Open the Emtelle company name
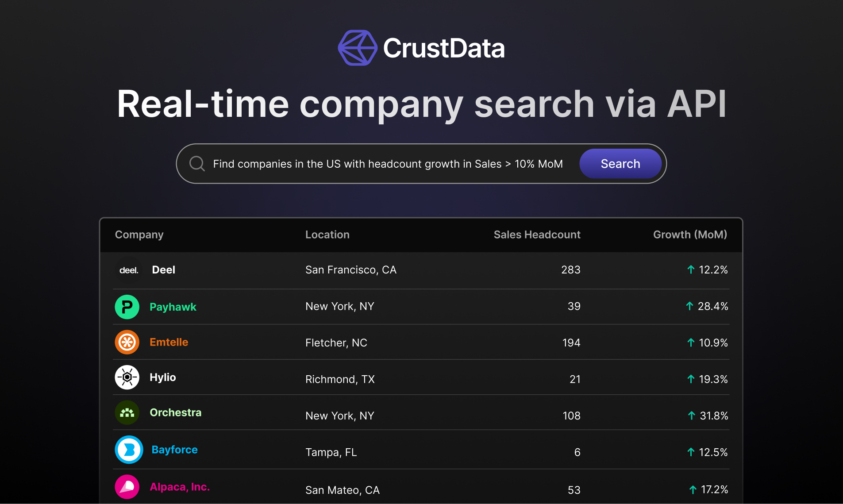 click(169, 342)
